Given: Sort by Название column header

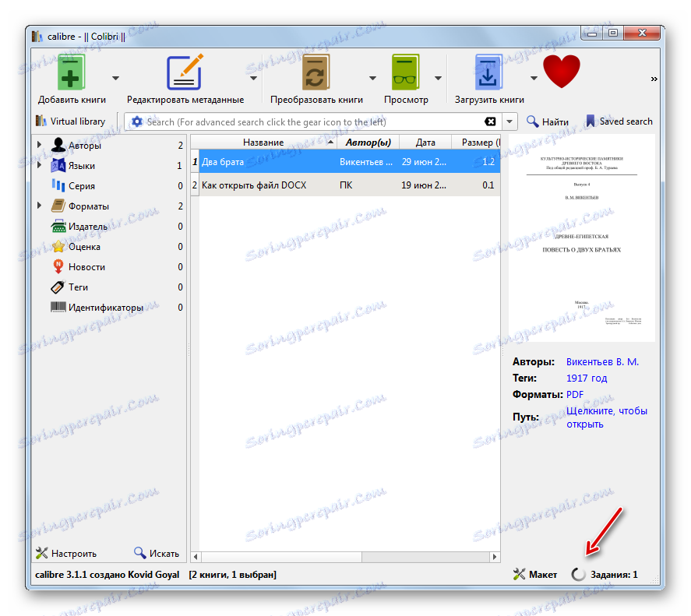Looking at the screenshot, I should pos(263,143).
